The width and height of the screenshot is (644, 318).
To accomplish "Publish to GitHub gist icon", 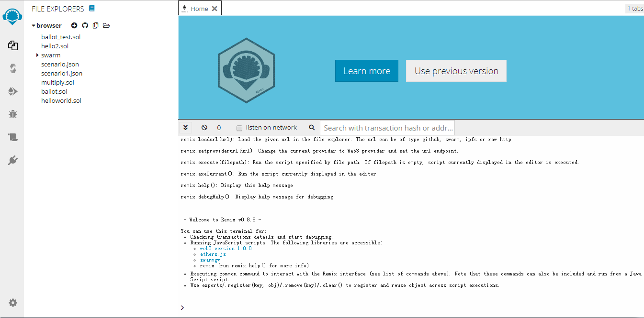I will (85, 25).
